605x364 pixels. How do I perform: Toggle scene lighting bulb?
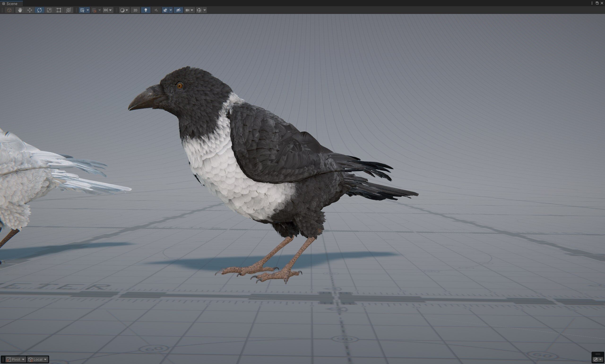[x=146, y=10]
